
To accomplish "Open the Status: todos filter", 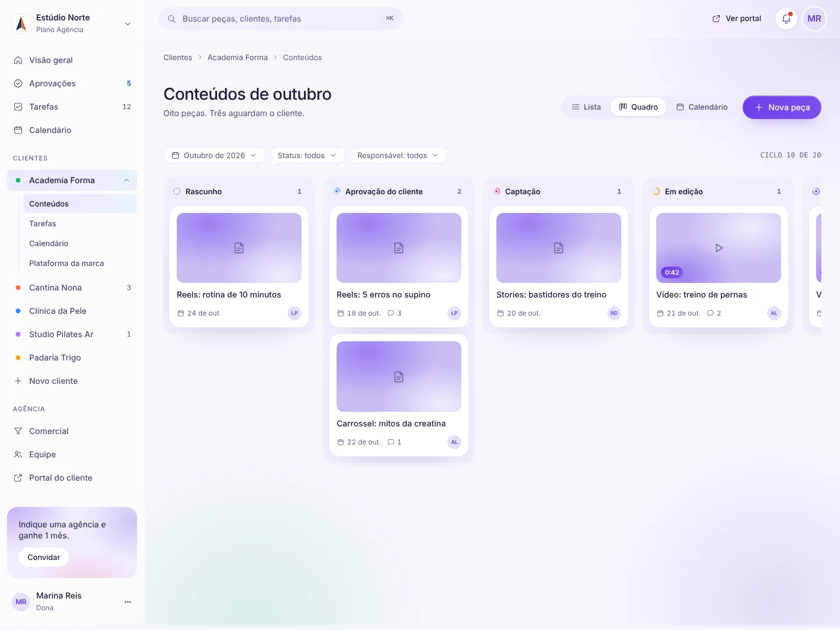I will coord(307,155).
